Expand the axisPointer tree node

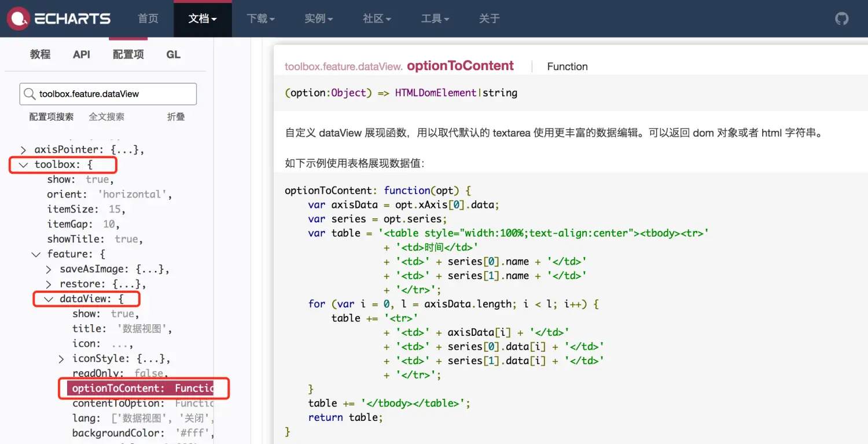[23, 150]
